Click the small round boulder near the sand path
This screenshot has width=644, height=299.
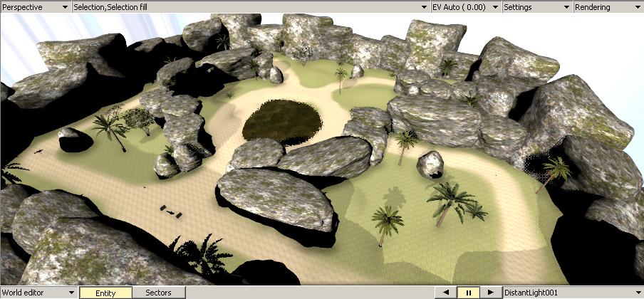coord(430,164)
